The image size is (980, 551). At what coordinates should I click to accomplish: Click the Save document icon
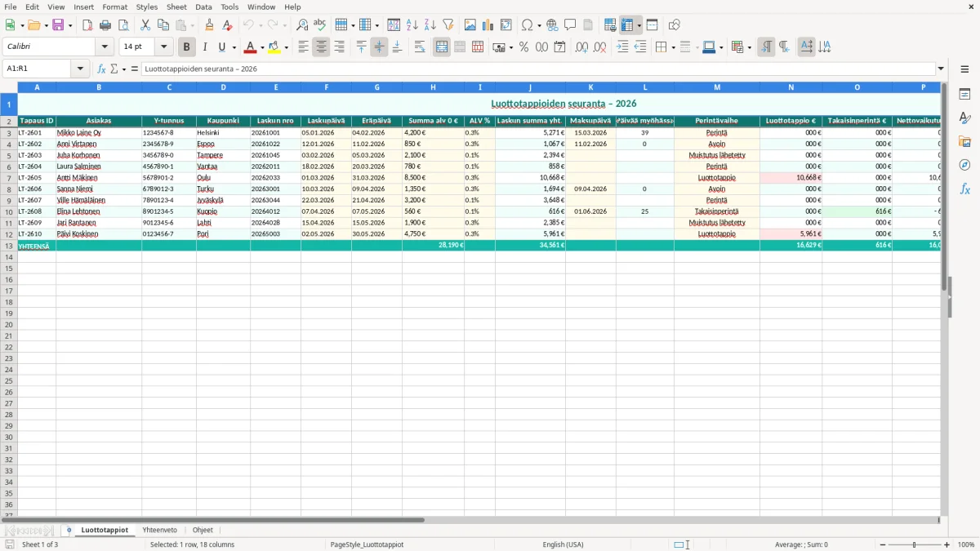point(58,25)
